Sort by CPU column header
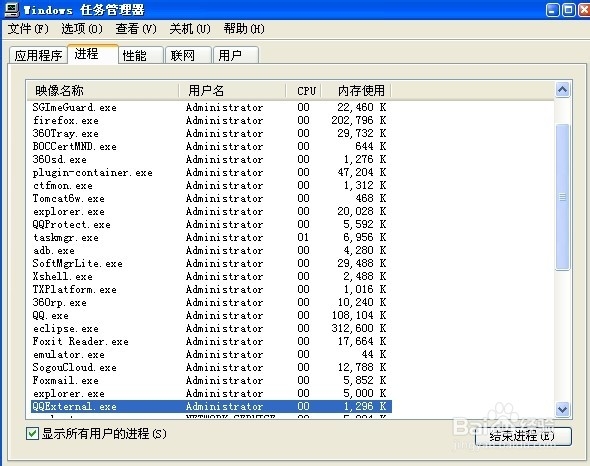 (x=304, y=91)
